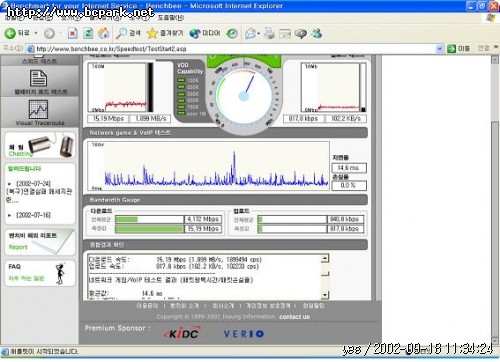Click the Messenger people icon in toolbar

pos(317,33)
